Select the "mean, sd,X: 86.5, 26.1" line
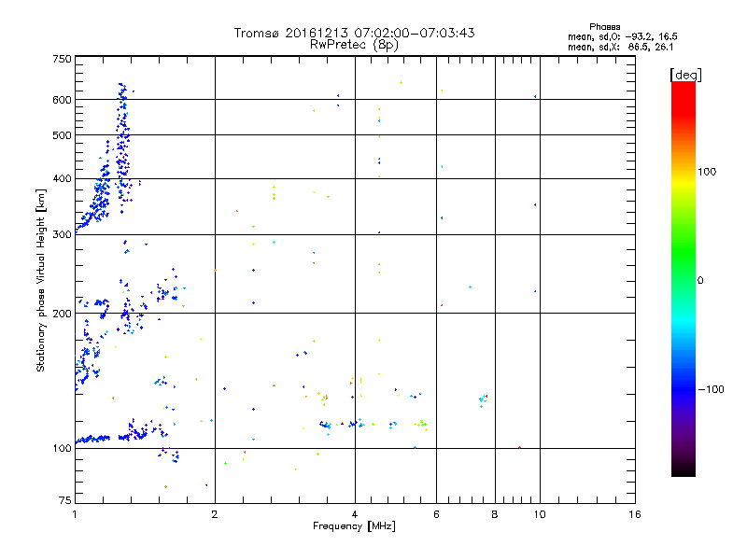Screen dimensions: 747x560 620,47
